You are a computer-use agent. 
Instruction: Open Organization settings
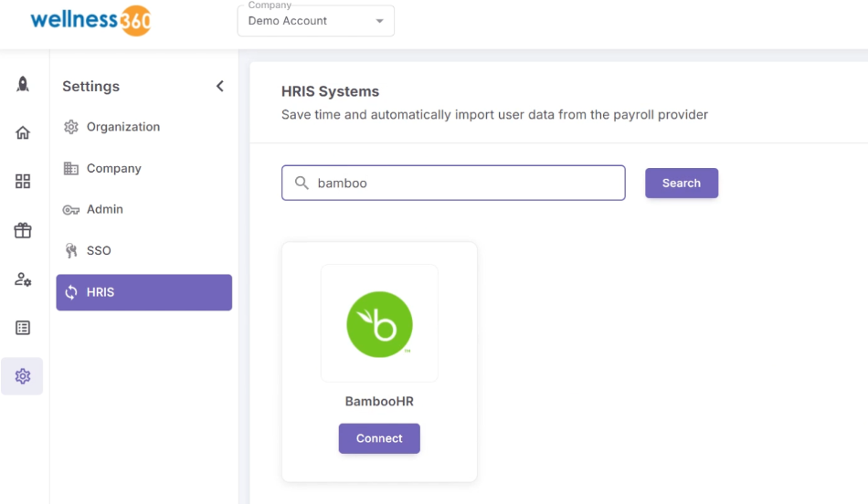click(x=144, y=127)
